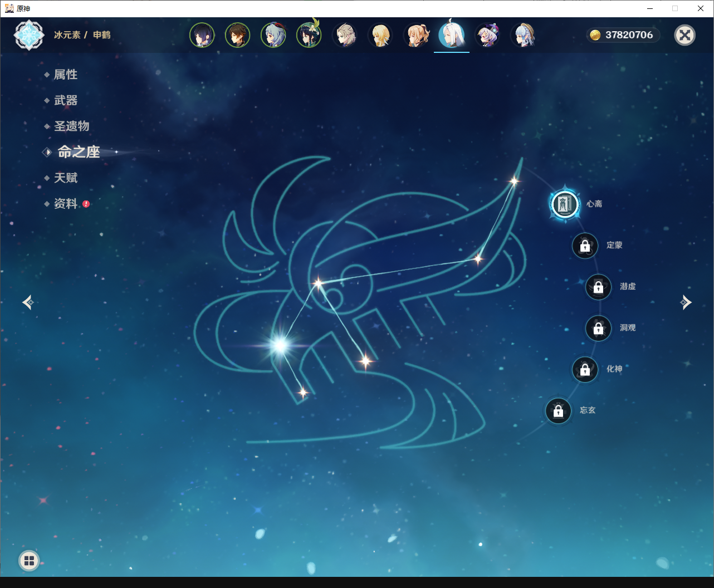Viewport: 714px width, 588px height.
Task: Click the locked 化神 constellation node
Action: [585, 369]
